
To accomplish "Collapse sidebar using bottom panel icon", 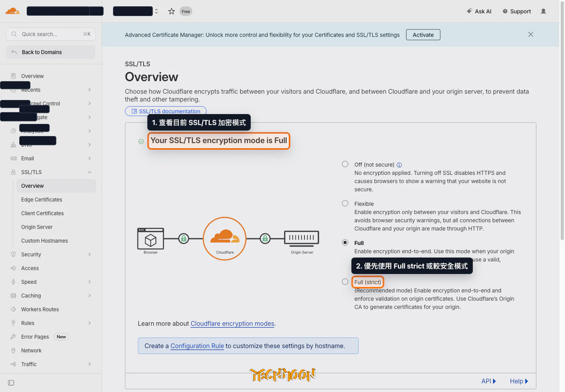I will point(11,383).
